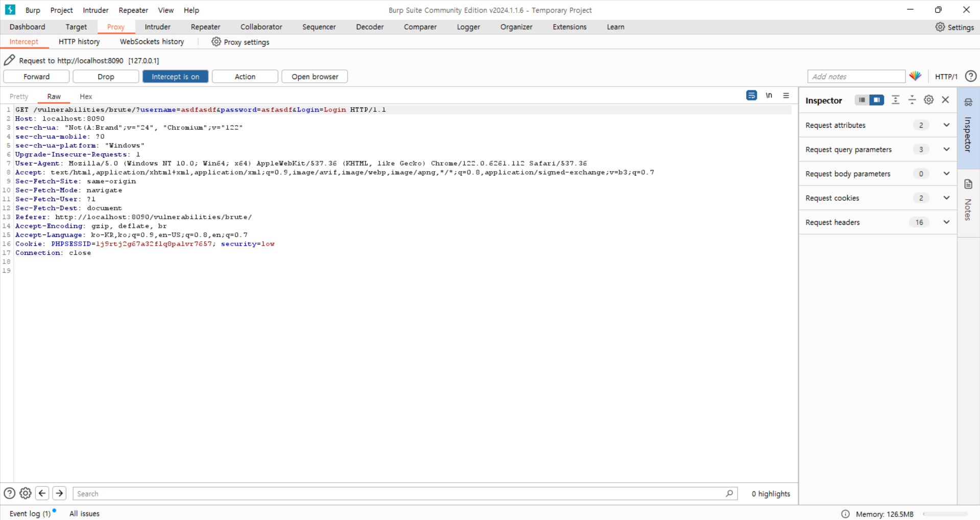Open the Project menu
980x520 pixels.
pyautogui.click(x=61, y=10)
